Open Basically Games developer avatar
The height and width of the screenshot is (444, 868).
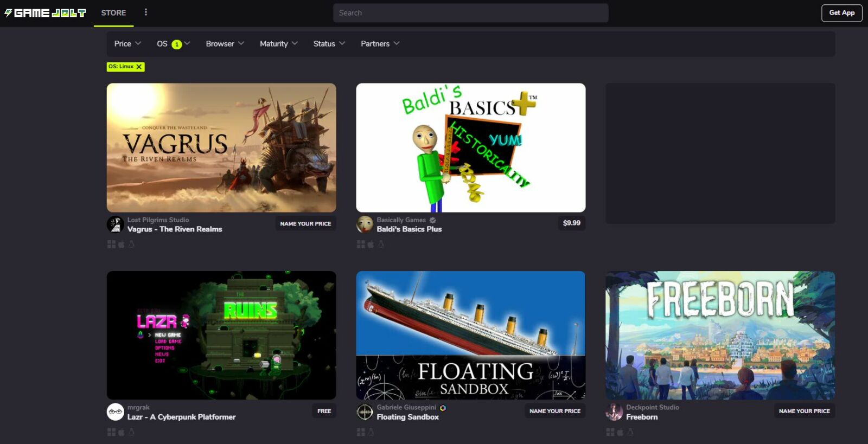pos(365,224)
